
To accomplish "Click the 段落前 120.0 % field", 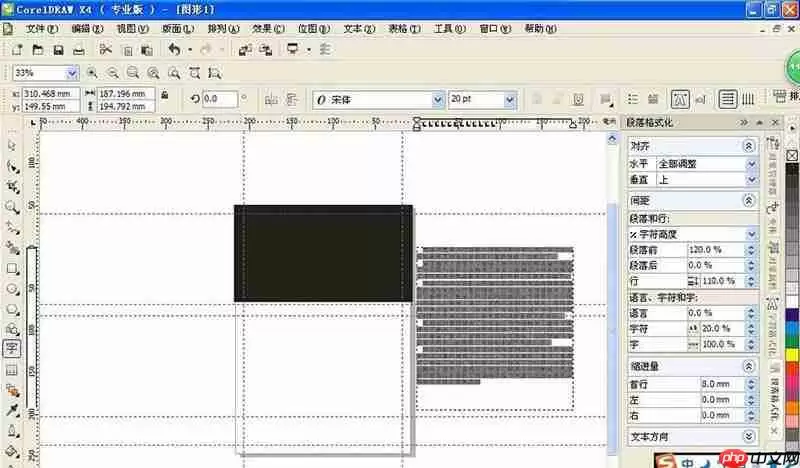I will tap(716, 250).
